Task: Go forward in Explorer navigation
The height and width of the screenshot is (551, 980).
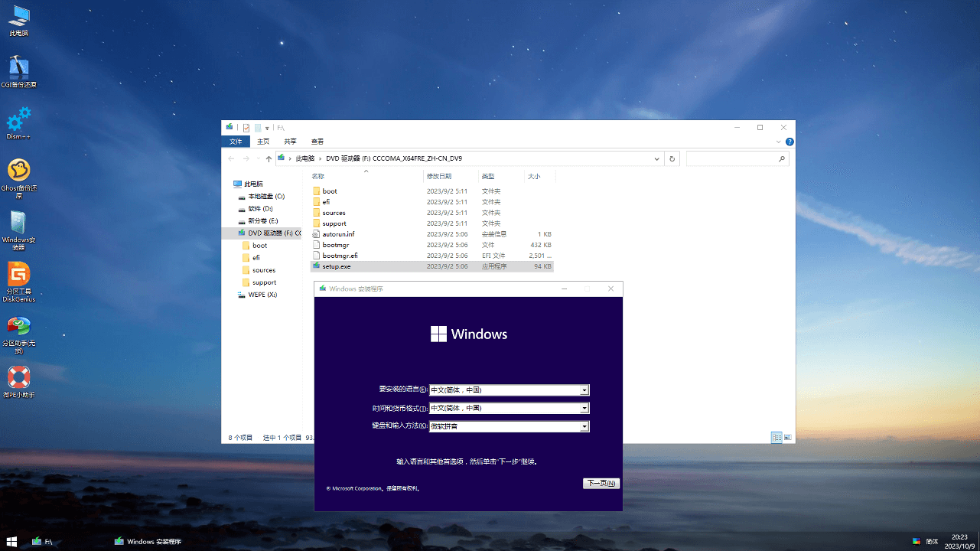Action: click(246, 158)
